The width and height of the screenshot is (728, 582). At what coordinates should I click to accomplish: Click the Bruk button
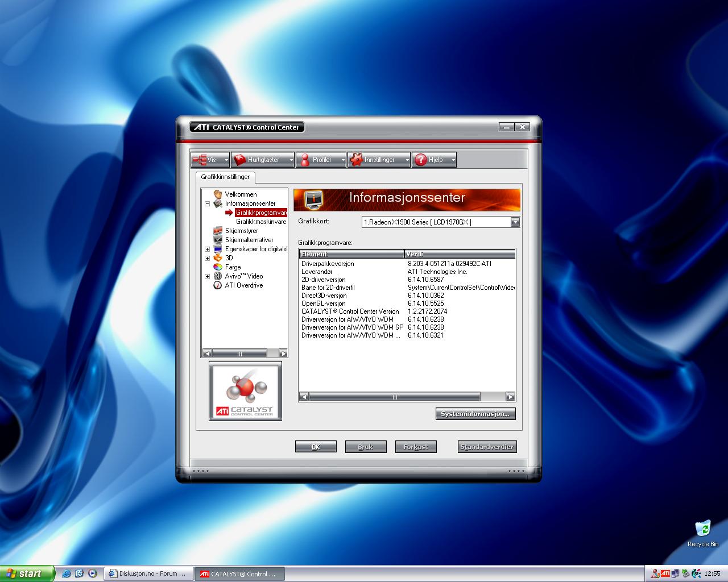point(366,447)
